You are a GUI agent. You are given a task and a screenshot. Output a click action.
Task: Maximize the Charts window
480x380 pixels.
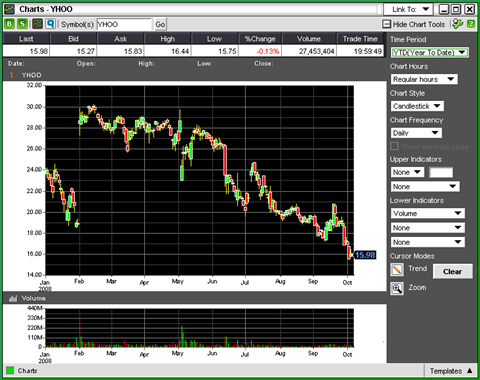click(x=456, y=9)
